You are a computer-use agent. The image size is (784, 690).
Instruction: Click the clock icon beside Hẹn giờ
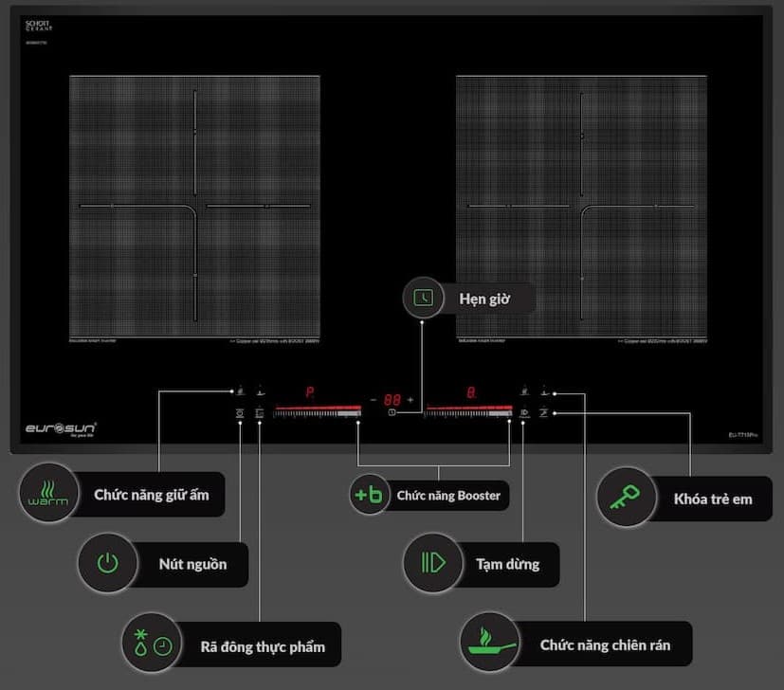coord(423,299)
